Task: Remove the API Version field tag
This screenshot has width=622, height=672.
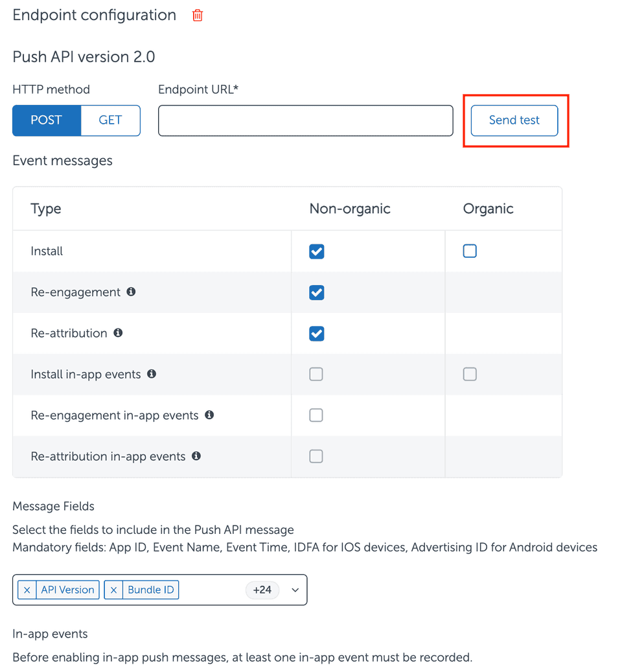Action: click(27, 590)
